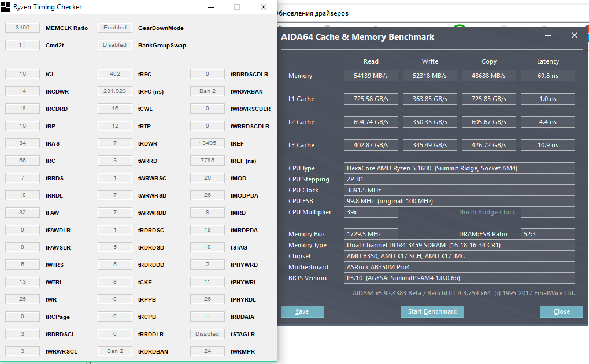Click the tRFC (ns) value box
Viewport: 589px width, 364px height.
pyautogui.click(x=115, y=91)
